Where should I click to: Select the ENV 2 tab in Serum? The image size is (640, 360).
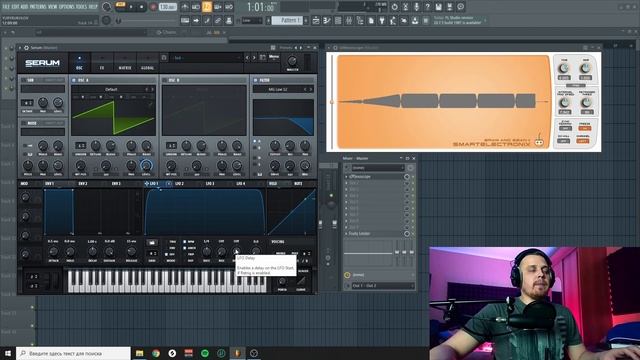(83, 184)
